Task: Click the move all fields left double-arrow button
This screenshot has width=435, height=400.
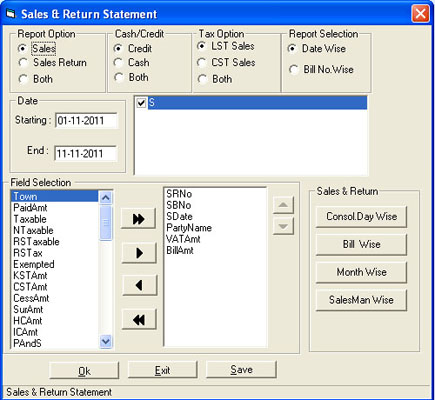Action: coord(139,320)
